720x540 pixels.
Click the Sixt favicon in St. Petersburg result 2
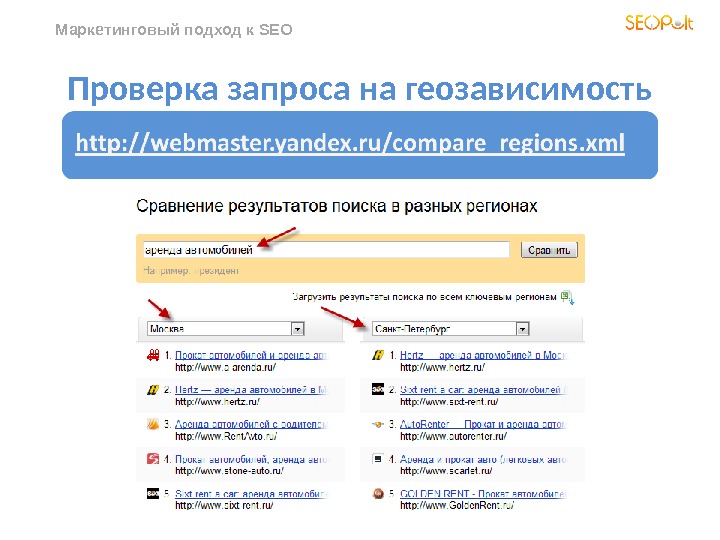pos(377,389)
